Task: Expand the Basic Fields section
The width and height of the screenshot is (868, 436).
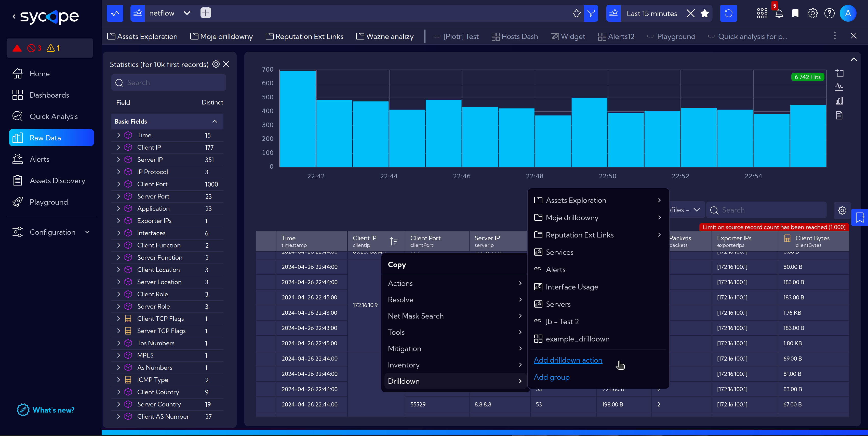Action: point(215,121)
